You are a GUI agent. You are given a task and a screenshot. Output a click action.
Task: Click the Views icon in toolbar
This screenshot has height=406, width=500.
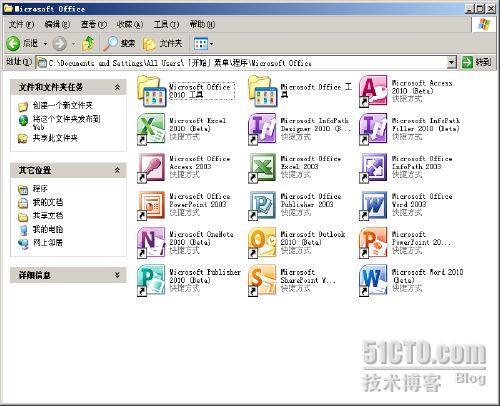click(x=201, y=44)
